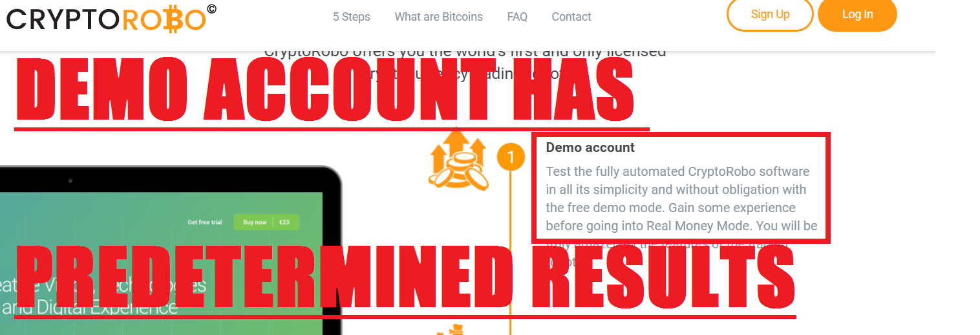Select the step 1 orange circle
The height and width of the screenshot is (335, 980).
click(x=511, y=158)
